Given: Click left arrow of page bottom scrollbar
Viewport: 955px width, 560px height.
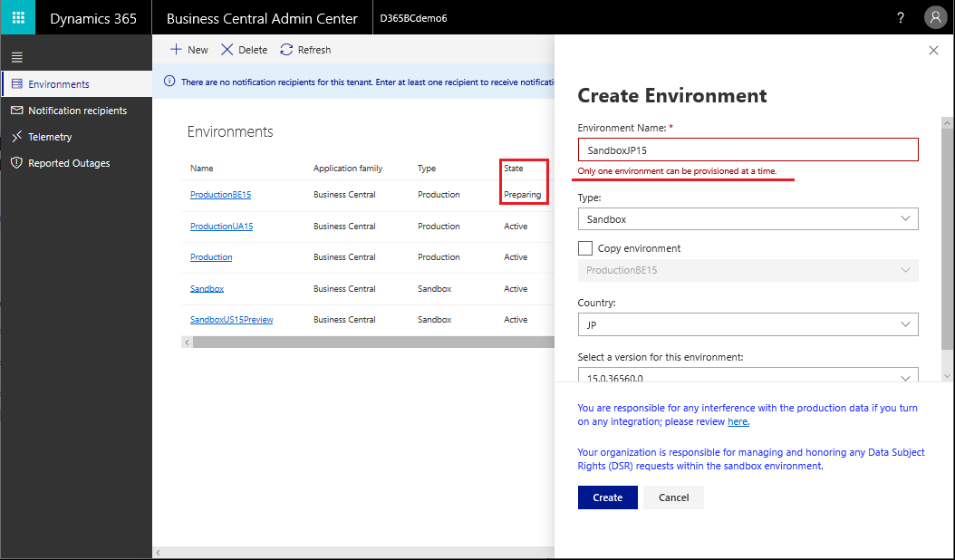Looking at the screenshot, I should click(x=158, y=553).
